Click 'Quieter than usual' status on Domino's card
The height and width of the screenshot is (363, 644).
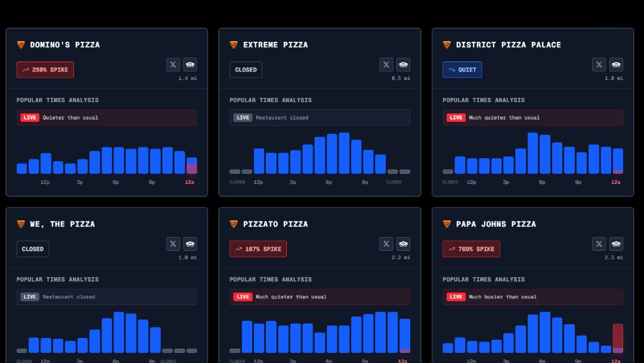[x=70, y=118]
